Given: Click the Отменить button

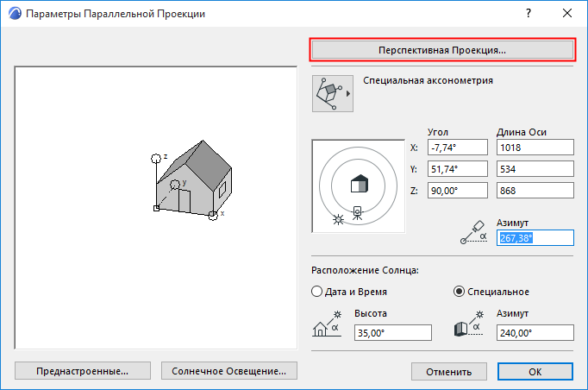Looking at the screenshot, I should 449,372.
